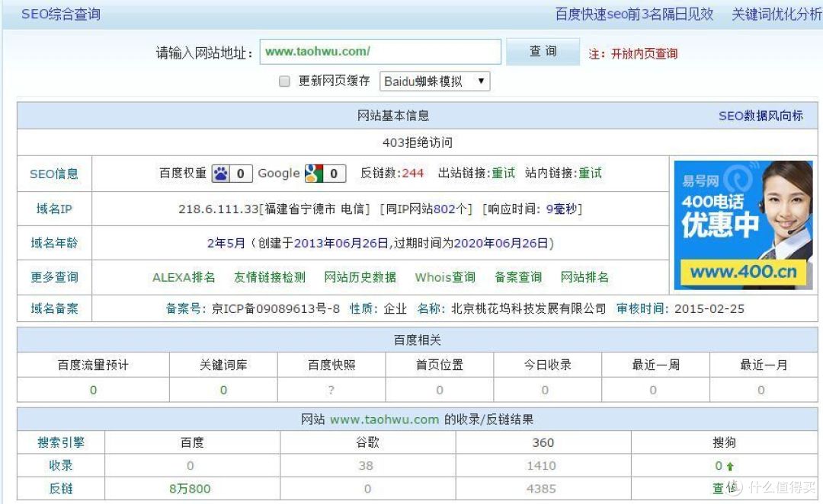Click the 最近一月 value 0
The image size is (823, 504).
[x=761, y=391]
